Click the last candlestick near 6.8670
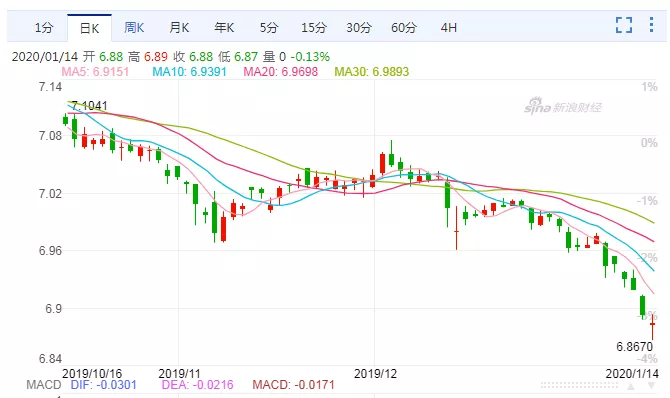The height and width of the screenshot is (398, 670). pyautogui.click(x=652, y=327)
